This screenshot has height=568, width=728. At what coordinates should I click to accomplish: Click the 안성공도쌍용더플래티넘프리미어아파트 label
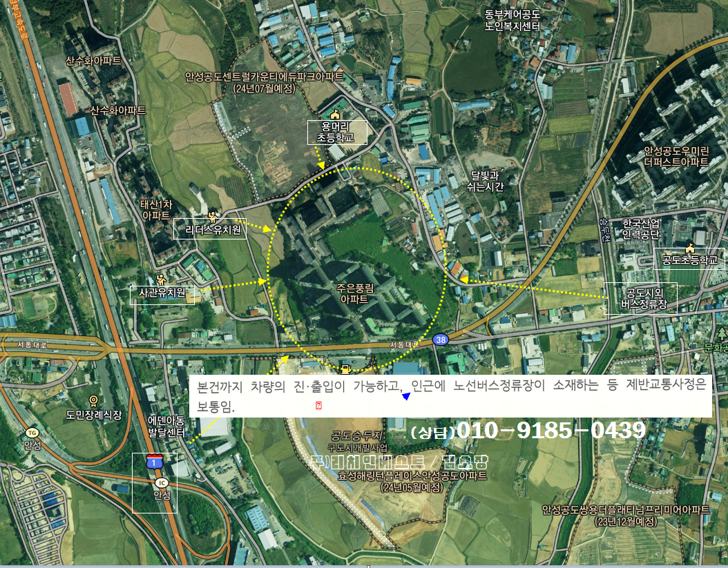[x=626, y=516]
